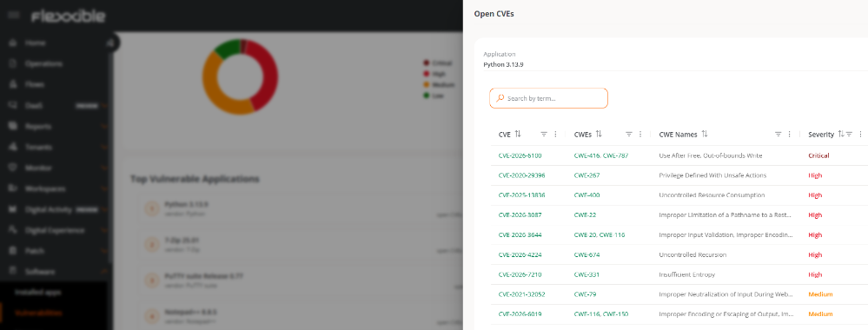The width and height of the screenshot is (868, 330).
Task: Open the CVE-2020-29396 link
Action: tap(521, 175)
